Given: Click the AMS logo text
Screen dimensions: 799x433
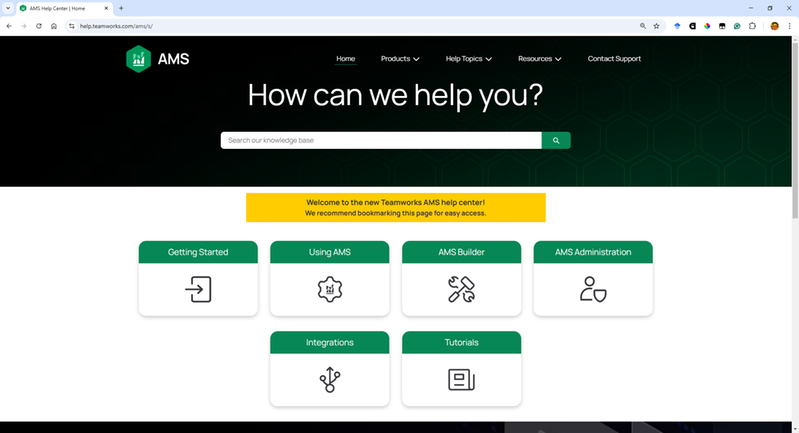Looking at the screenshot, I should coord(173,59).
